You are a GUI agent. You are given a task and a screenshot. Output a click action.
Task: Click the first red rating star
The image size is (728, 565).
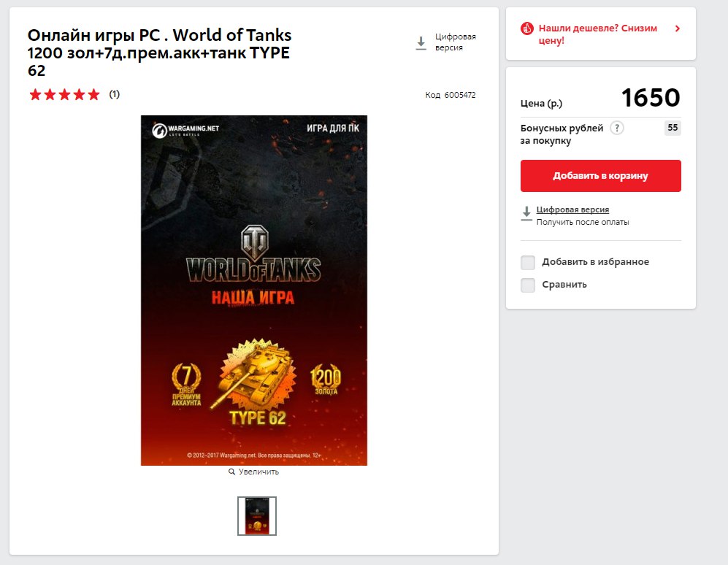click(x=35, y=95)
